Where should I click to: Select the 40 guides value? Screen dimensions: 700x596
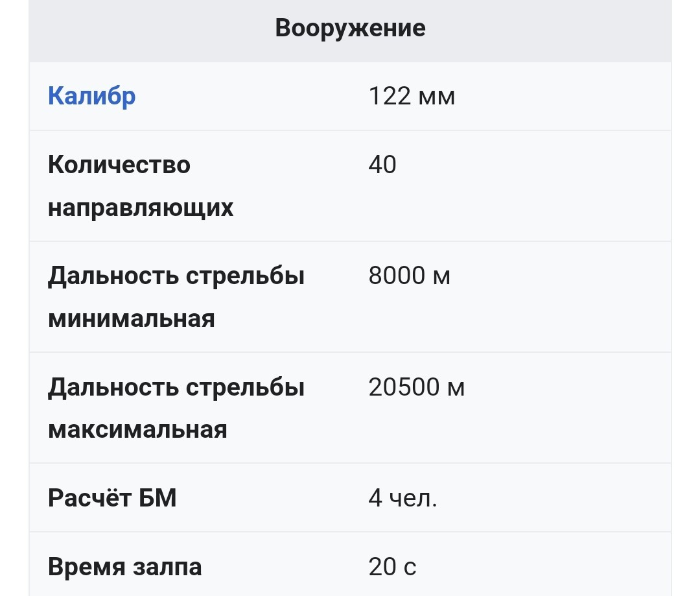tap(382, 165)
